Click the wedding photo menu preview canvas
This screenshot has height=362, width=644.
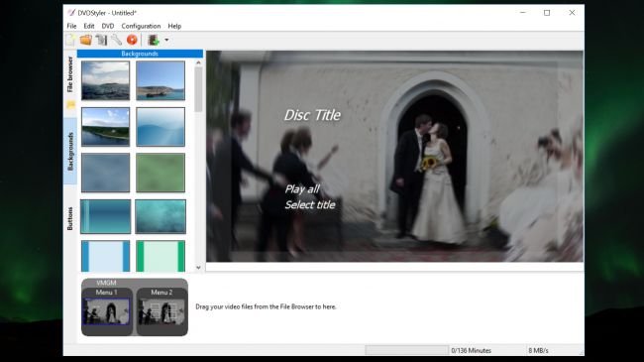pos(394,157)
